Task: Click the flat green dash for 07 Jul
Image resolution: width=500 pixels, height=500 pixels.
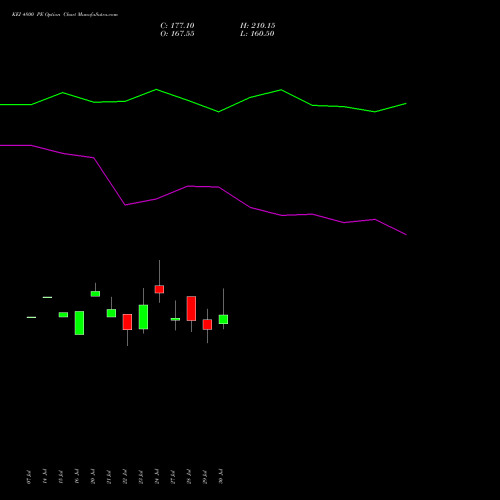Action: pos(31,317)
